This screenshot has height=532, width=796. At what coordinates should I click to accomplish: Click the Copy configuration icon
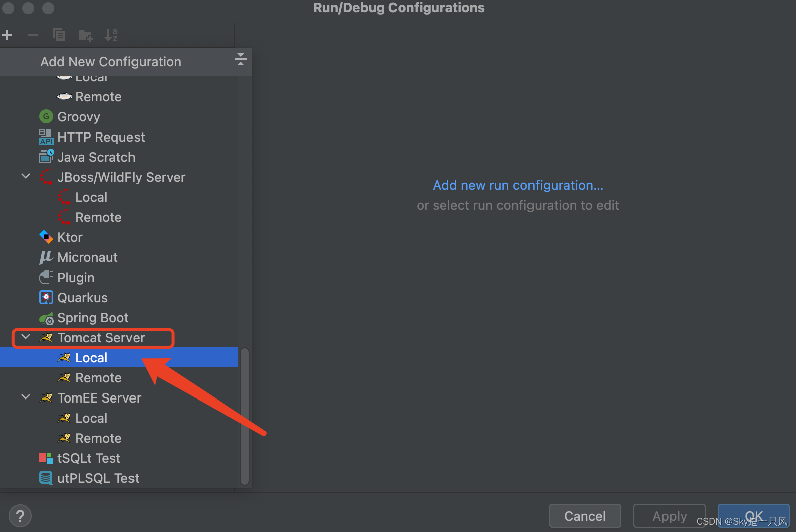coord(59,35)
